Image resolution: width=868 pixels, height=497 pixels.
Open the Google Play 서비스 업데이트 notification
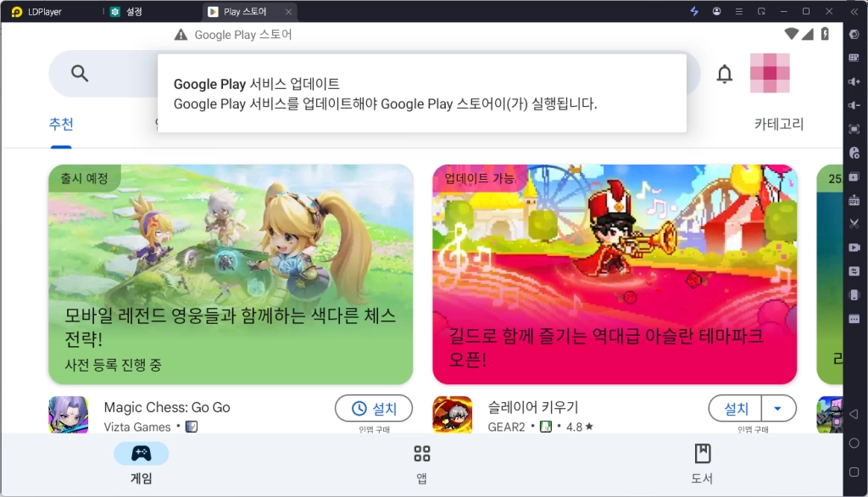[422, 93]
